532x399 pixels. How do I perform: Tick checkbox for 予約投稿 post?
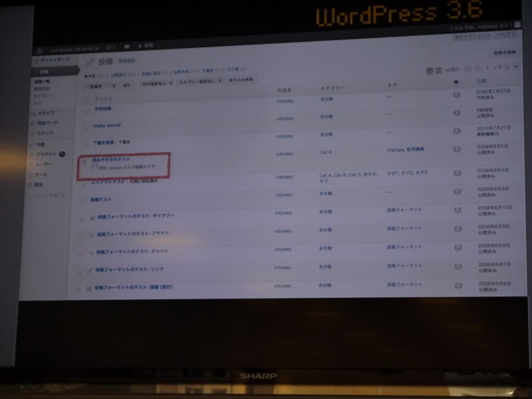click(87, 111)
